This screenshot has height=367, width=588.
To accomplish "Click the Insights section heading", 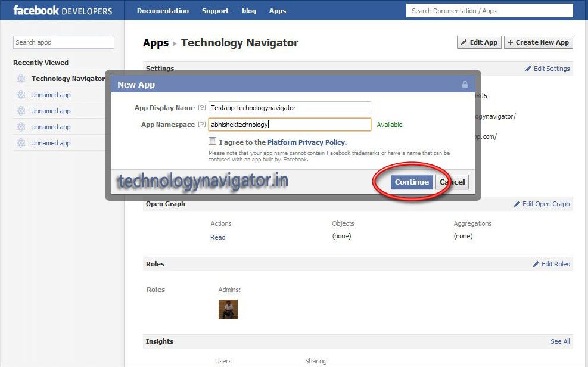I will click(160, 341).
